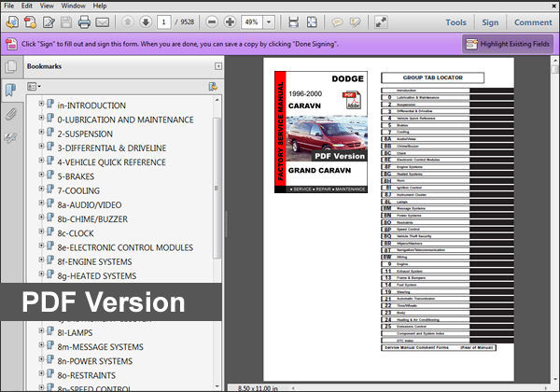Expand 4-VEHICLE QUICK REFERENCE bookmark
The height and width of the screenshot is (392, 560).
click(41, 160)
